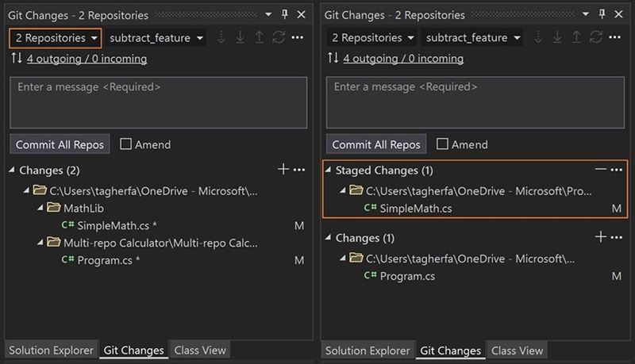Open the subtract_feature branch dropdown in left panel

[x=156, y=38]
